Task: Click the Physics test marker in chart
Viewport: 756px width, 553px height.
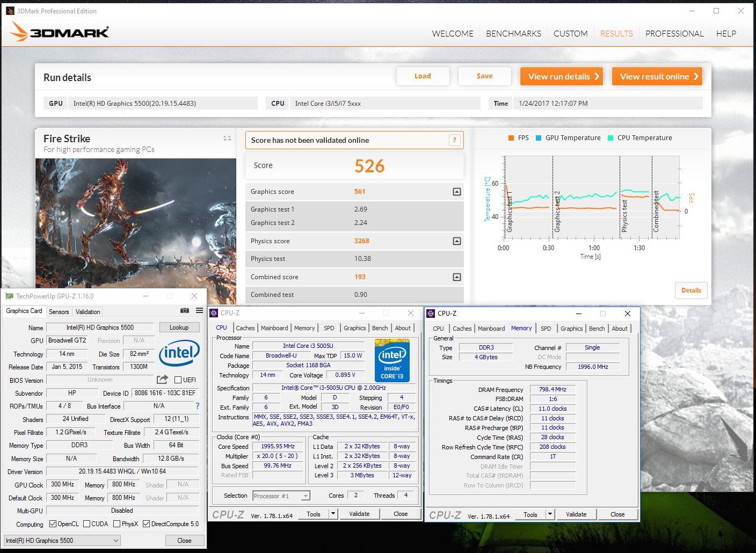Action: point(624,215)
